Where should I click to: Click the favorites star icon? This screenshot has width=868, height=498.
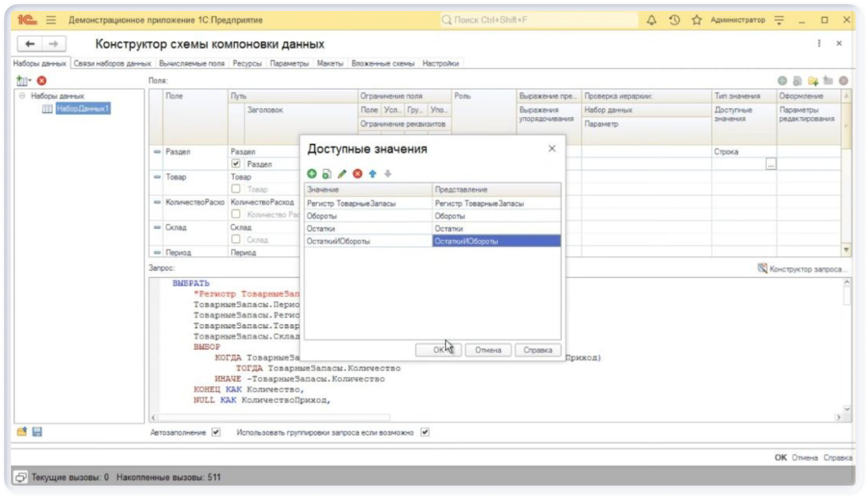click(x=696, y=20)
